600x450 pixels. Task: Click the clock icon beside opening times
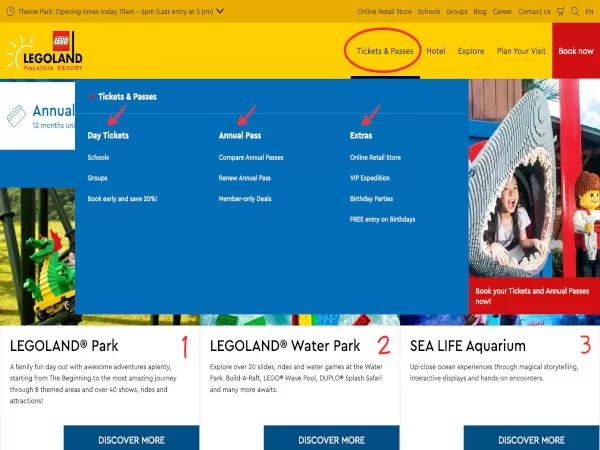tap(9, 12)
